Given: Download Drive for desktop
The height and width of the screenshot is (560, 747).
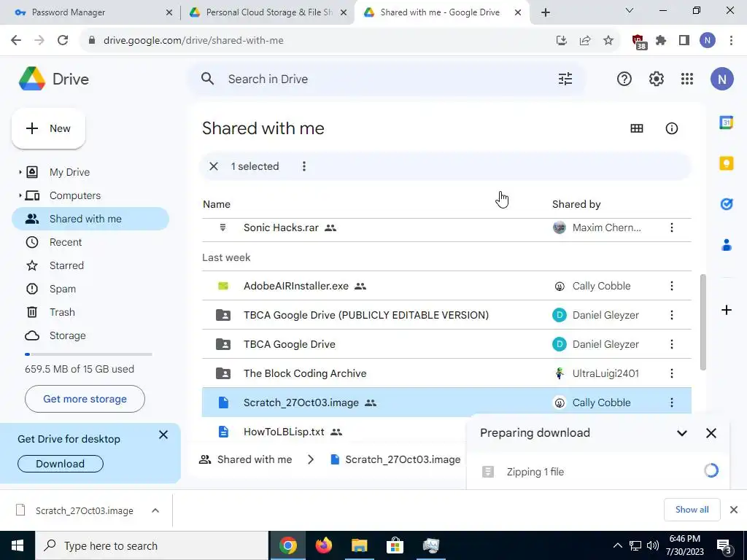Looking at the screenshot, I should click(x=61, y=464).
